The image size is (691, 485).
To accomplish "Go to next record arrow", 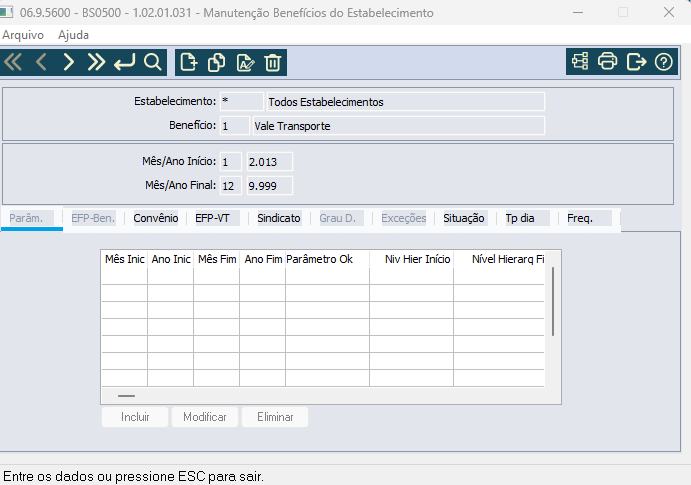I will point(68,62).
